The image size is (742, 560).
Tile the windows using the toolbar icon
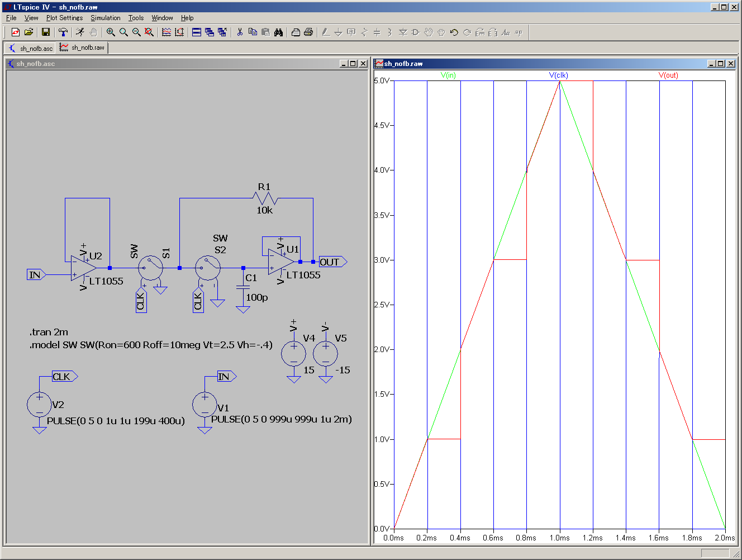coord(197,32)
